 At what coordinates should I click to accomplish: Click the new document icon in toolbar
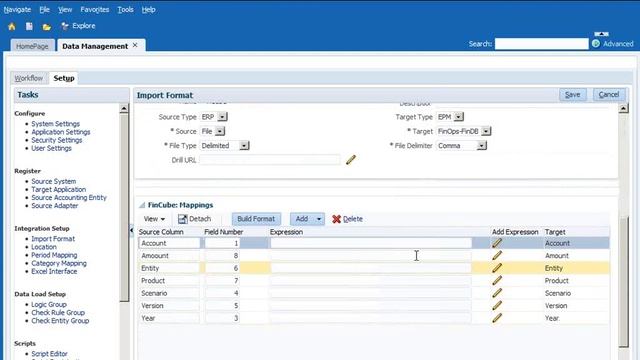(29, 27)
